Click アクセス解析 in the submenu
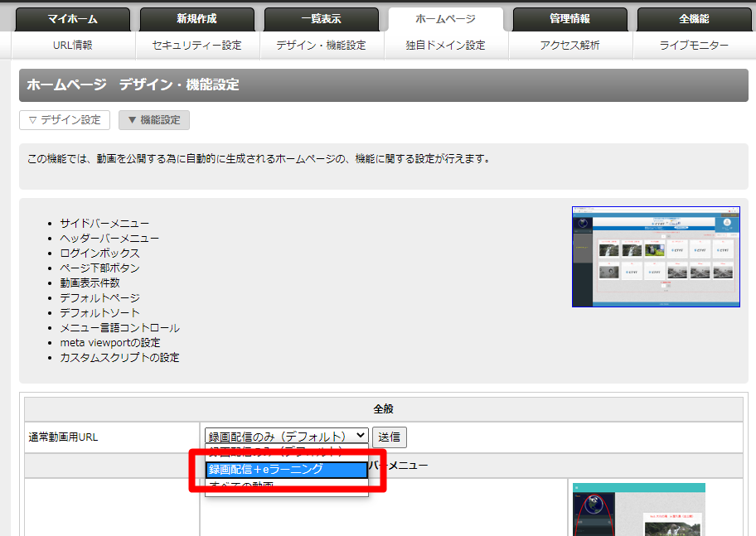756x536 pixels. point(569,46)
